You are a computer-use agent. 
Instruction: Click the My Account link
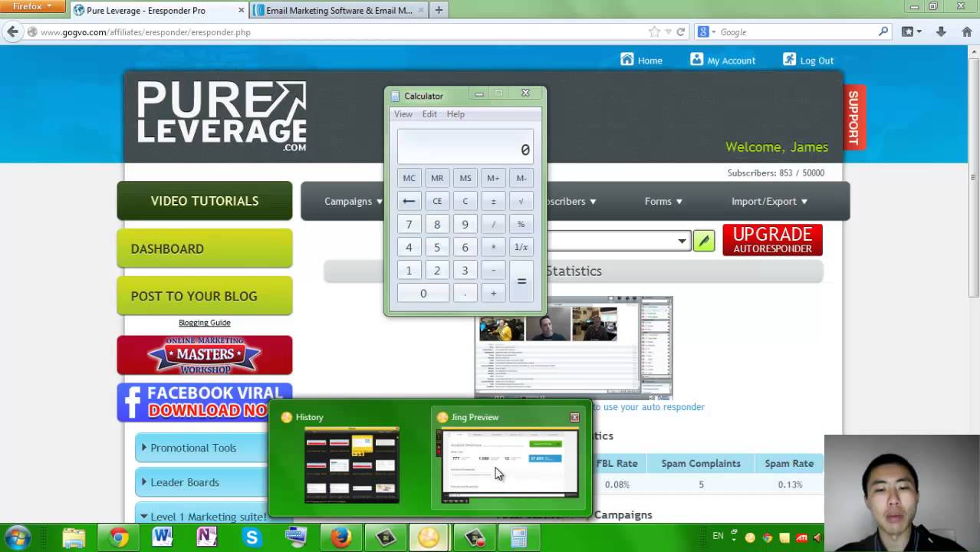pyautogui.click(x=722, y=60)
